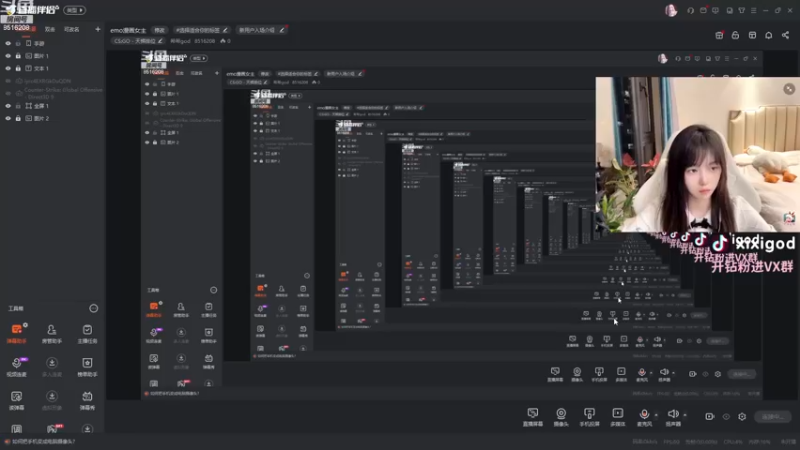Select the 全屏 1 source row
The height and width of the screenshot is (450, 800).
53,106
